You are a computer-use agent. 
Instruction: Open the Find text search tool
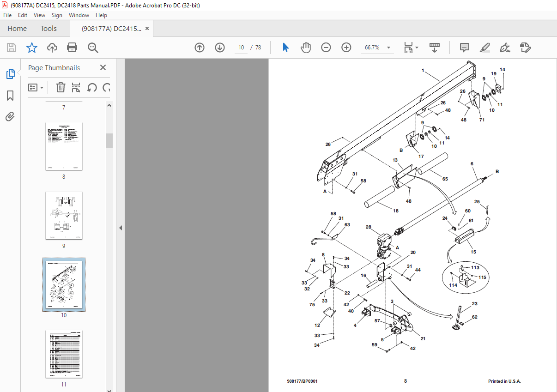[x=93, y=48]
